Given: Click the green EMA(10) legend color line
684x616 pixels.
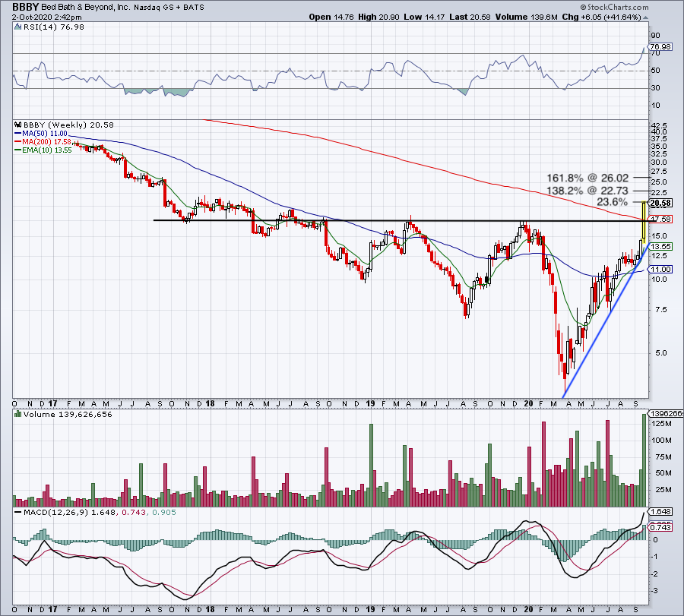Looking at the screenshot, I should click(18, 150).
